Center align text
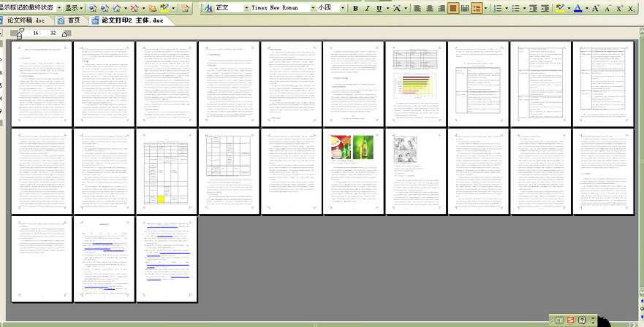 430,8
